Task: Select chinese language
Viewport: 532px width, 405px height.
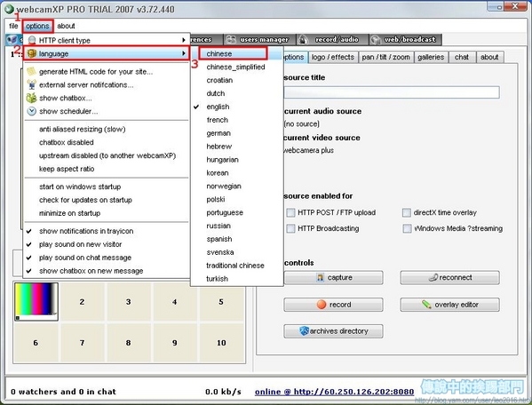Action: [x=236, y=53]
